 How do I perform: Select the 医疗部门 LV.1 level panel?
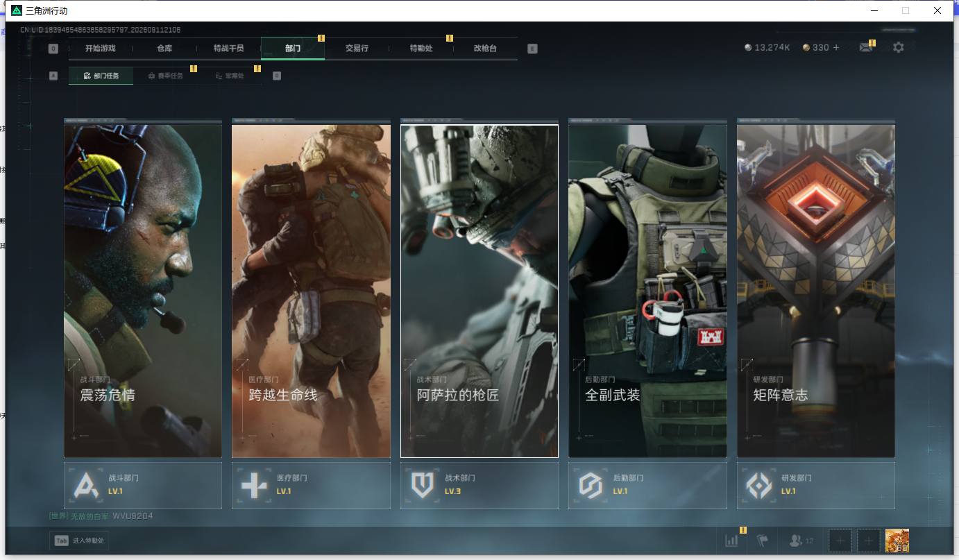311,485
